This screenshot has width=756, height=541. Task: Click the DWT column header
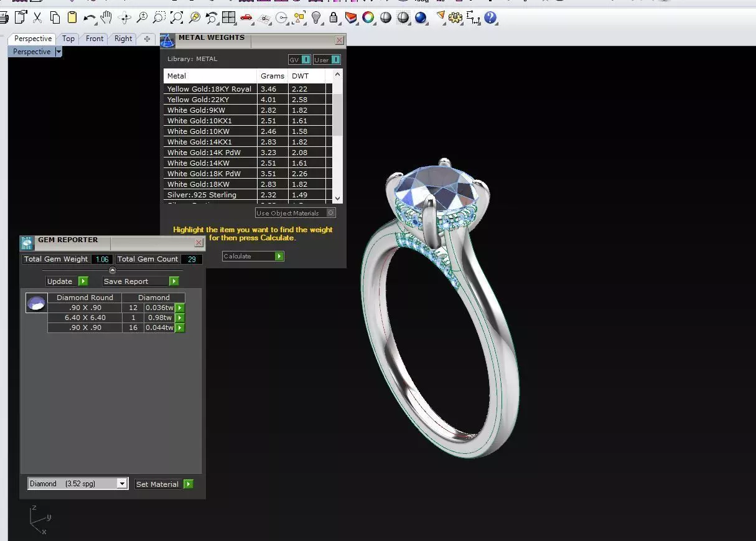pos(306,76)
